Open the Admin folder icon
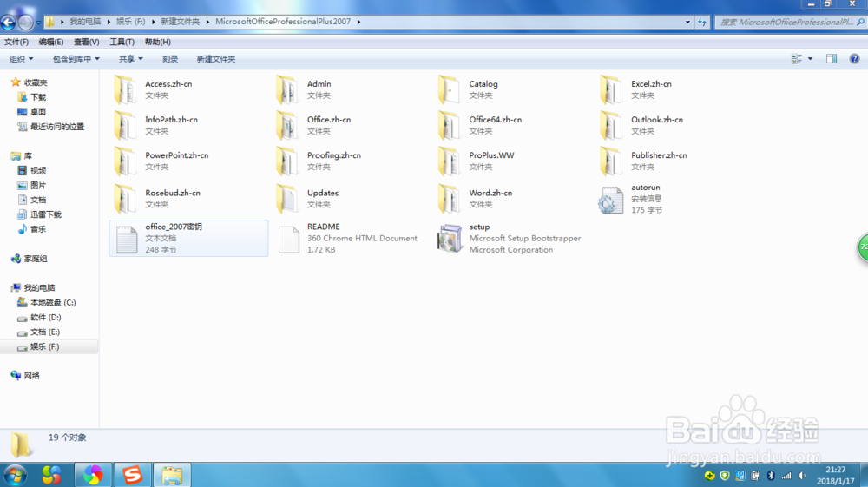The width and height of the screenshot is (868, 487). (x=287, y=89)
